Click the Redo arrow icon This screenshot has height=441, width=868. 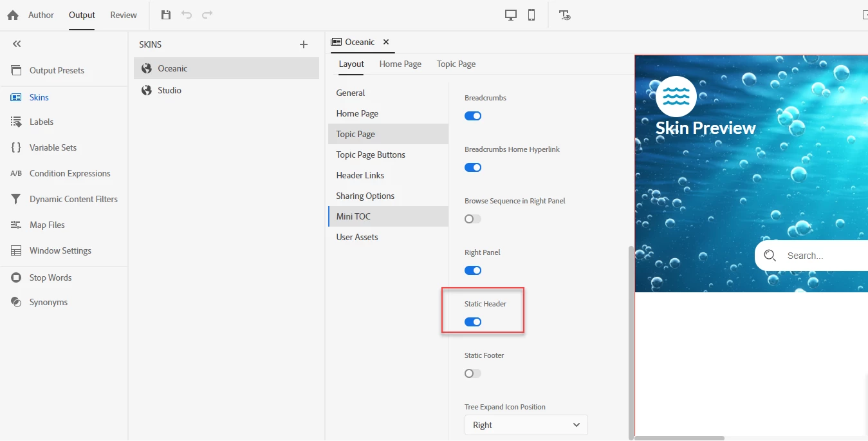[x=207, y=15]
